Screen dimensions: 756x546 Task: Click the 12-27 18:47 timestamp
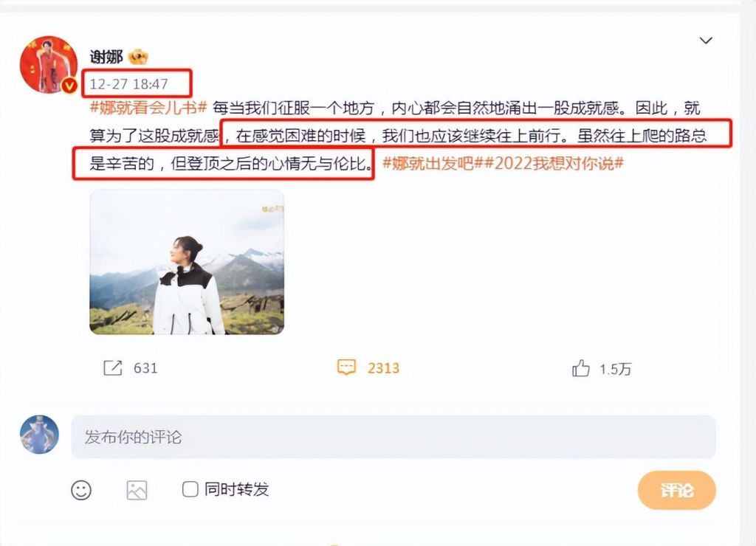click(128, 84)
